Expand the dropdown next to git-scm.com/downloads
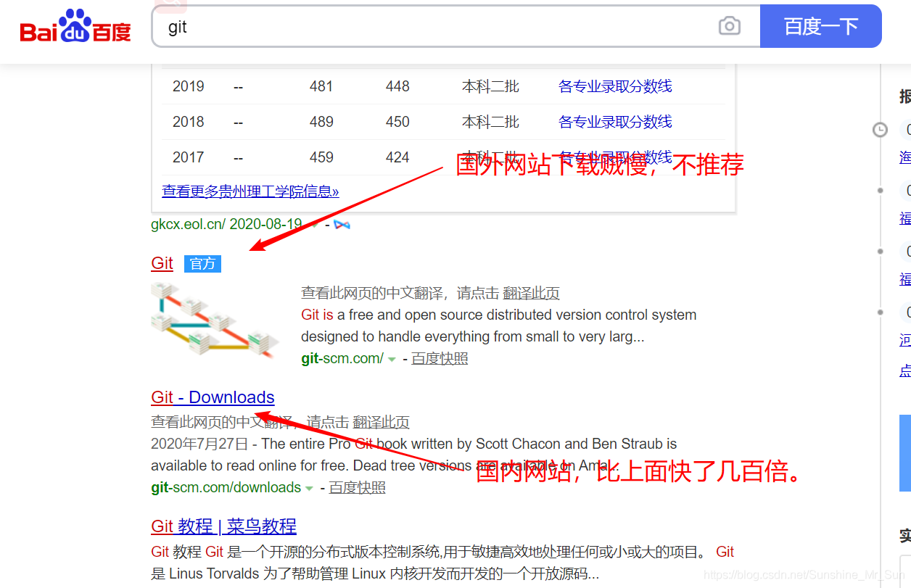Screen dimensions: 911x588 pyautogui.click(x=308, y=488)
